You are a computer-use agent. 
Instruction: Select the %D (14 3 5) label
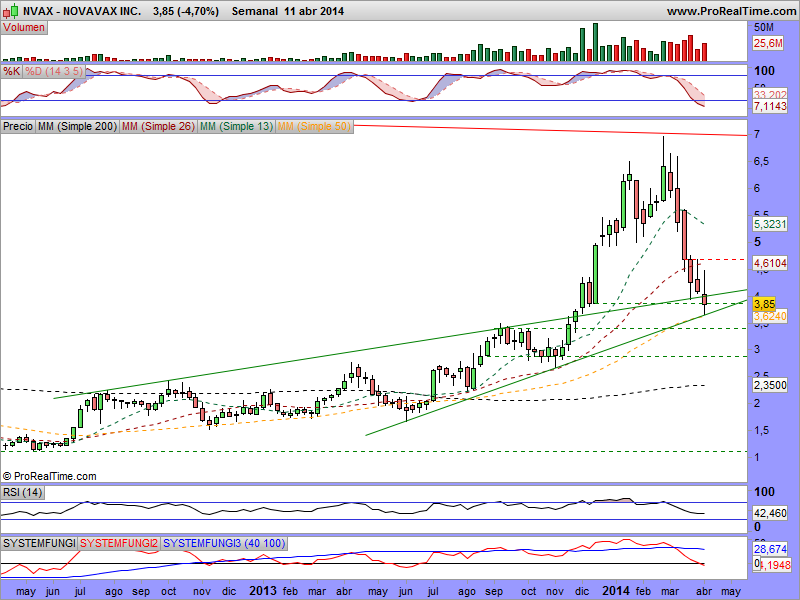[x=54, y=71]
